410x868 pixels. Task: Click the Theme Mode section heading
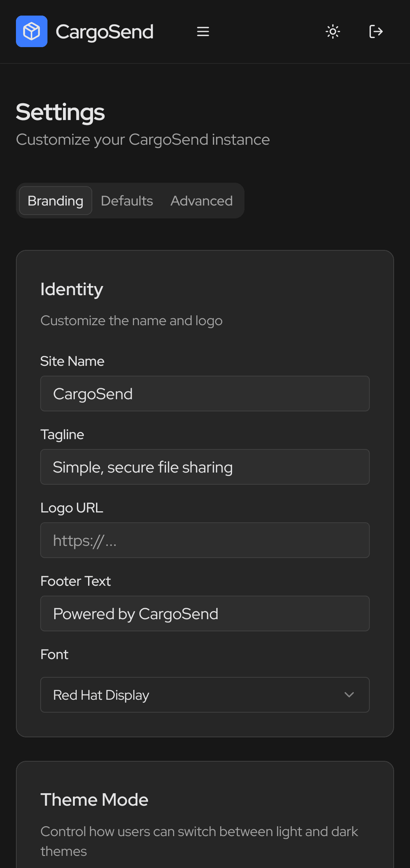click(x=94, y=800)
